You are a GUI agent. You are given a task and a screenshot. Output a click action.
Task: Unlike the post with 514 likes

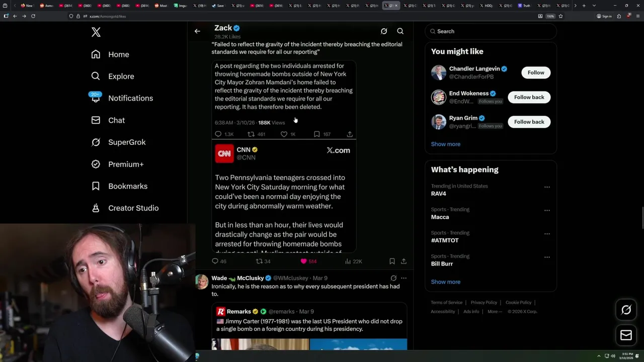coord(308,261)
